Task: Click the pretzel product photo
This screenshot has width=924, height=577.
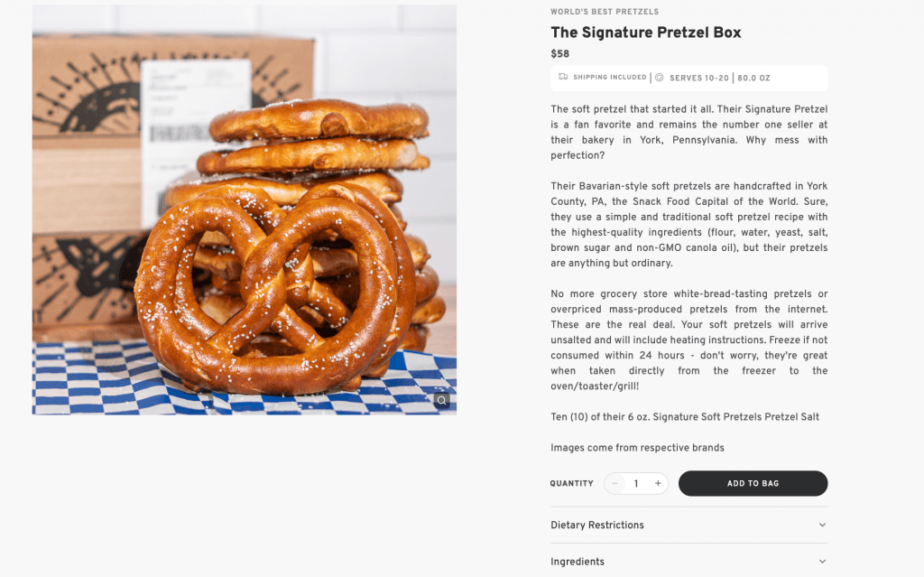Action: coord(244,209)
